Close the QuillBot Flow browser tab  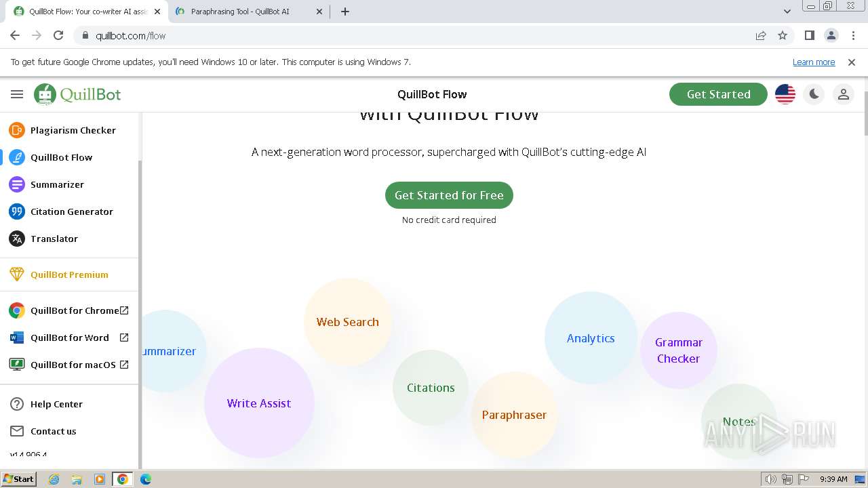[x=157, y=12]
